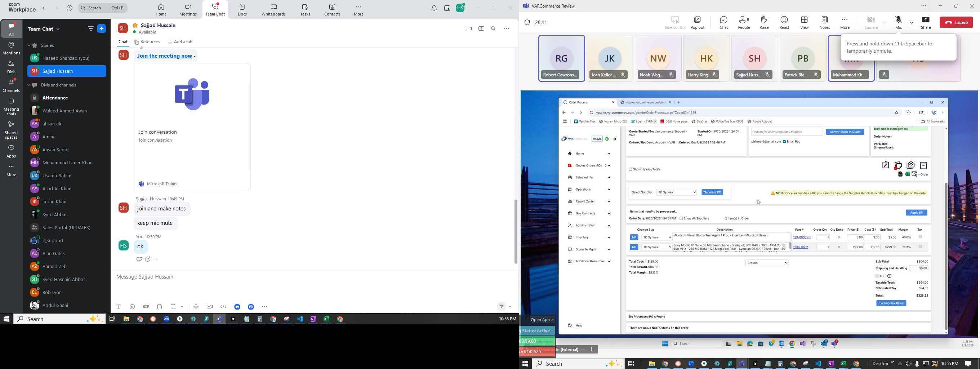Select Robert Gawrons participant tile in Teams
This screenshot has width=980, height=369.
562,58
